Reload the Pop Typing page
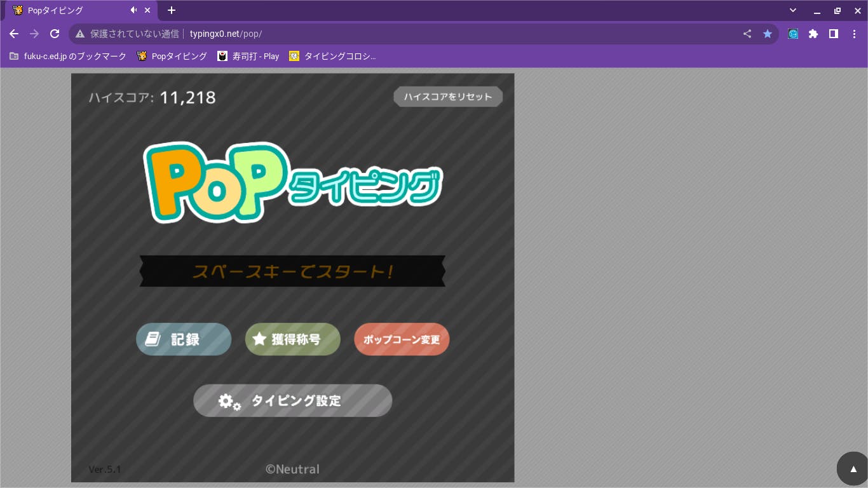 (x=55, y=34)
